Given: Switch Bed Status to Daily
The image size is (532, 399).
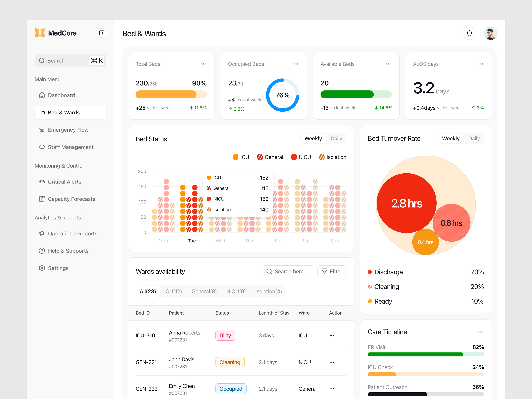Looking at the screenshot, I should click(x=336, y=138).
